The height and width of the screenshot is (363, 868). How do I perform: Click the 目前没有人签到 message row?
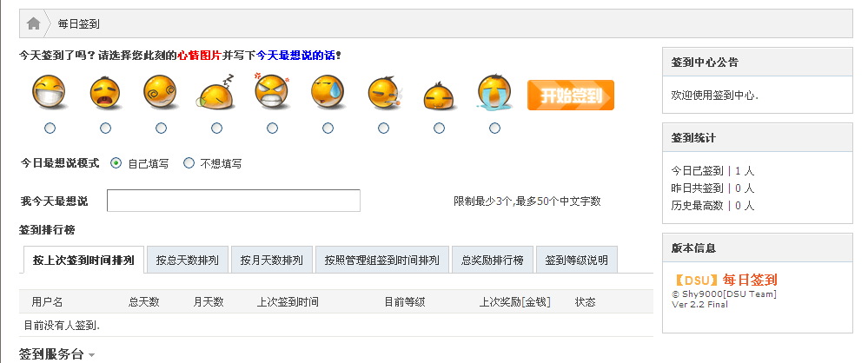336,326
